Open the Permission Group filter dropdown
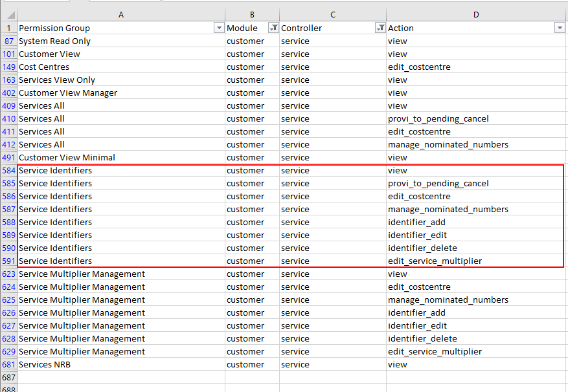 tap(218, 28)
